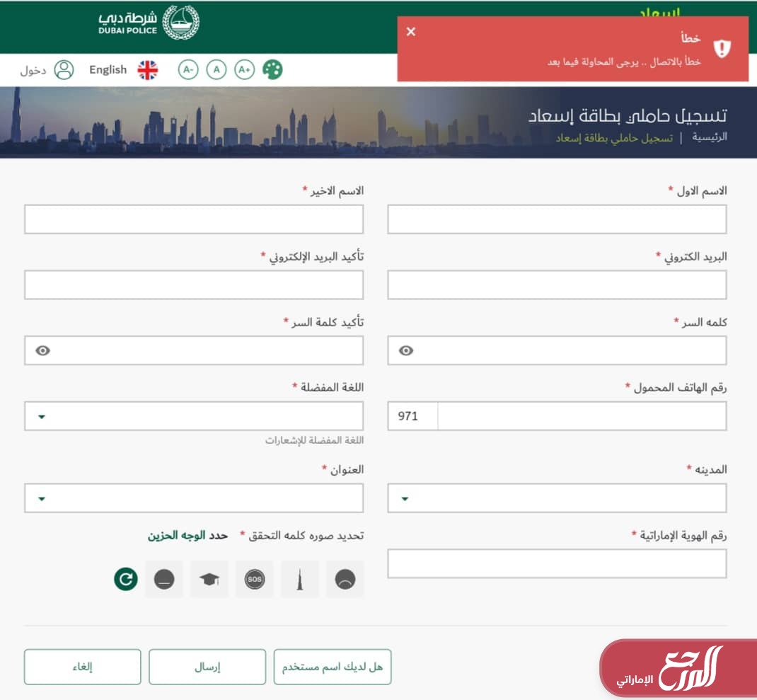Image resolution: width=757 pixels, height=700 pixels.
Task: Open the المدينه dropdown list
Action: click(x=405, y=498)
